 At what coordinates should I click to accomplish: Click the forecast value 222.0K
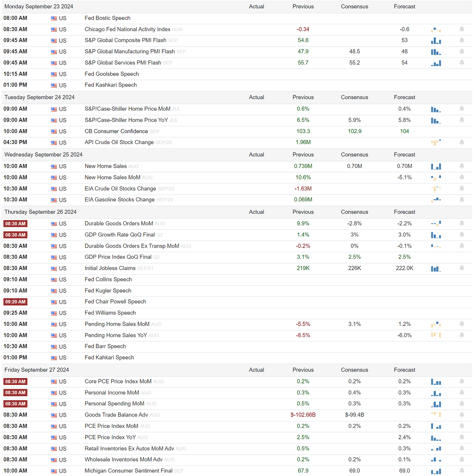(405, 268)
